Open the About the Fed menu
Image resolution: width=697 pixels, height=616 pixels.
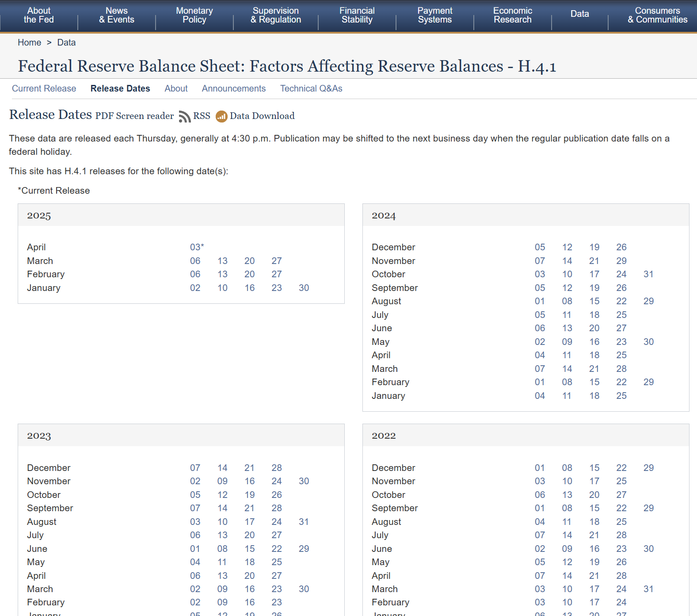[39, 15]
